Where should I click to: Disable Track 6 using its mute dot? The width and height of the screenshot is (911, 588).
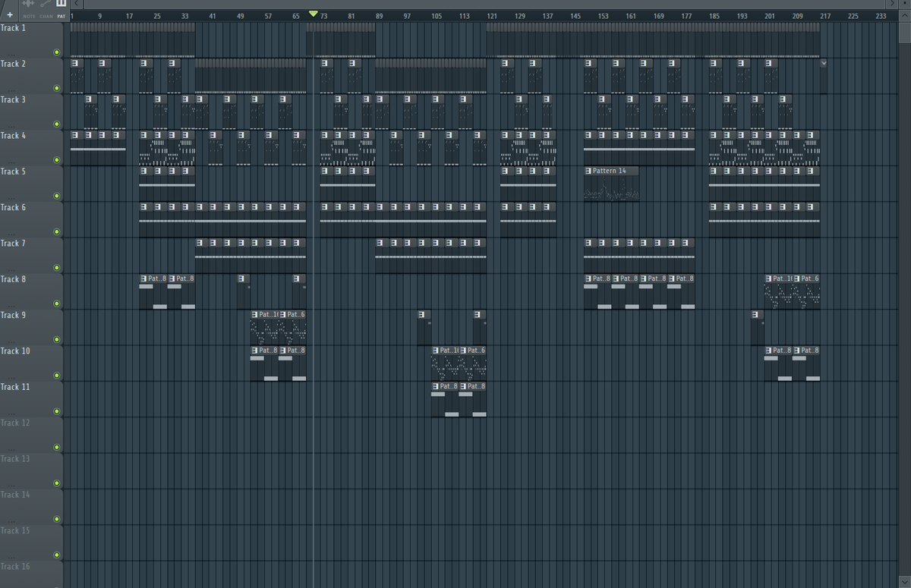tap(57, 231)
